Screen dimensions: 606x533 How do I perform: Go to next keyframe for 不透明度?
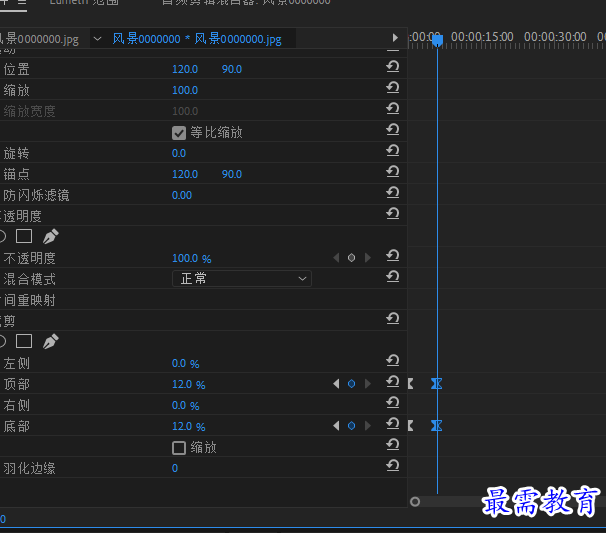368,257
